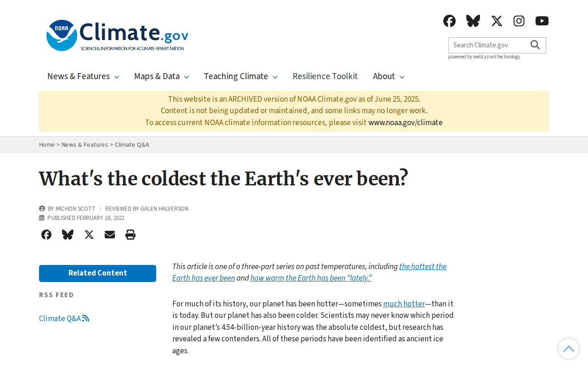588x368 pixels.
Task: Click the search magnifier icon
Action: point(535,45)
